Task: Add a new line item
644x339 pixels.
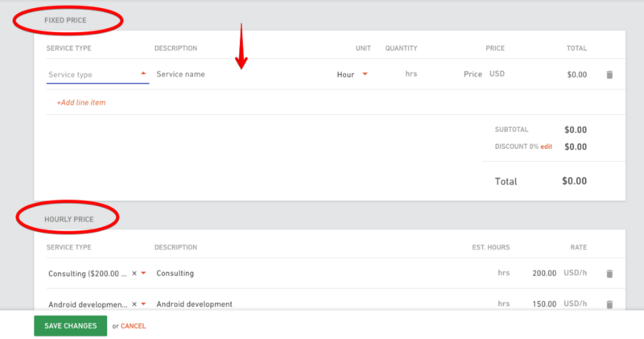Action: (x=81, y=102)
